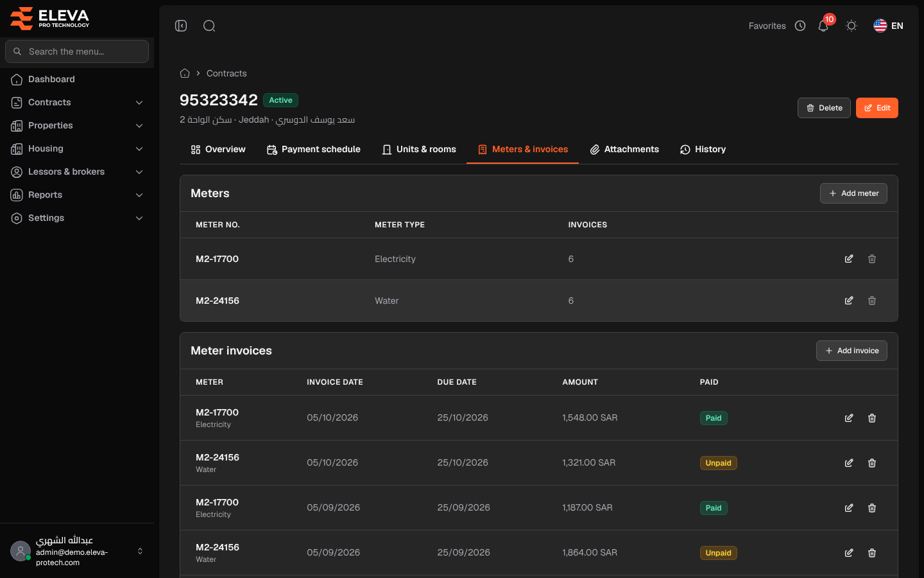Edit the 1,864.00 SAR invoice
The height and width of the screenshot is (578, 924).
[x=849, y=553]
